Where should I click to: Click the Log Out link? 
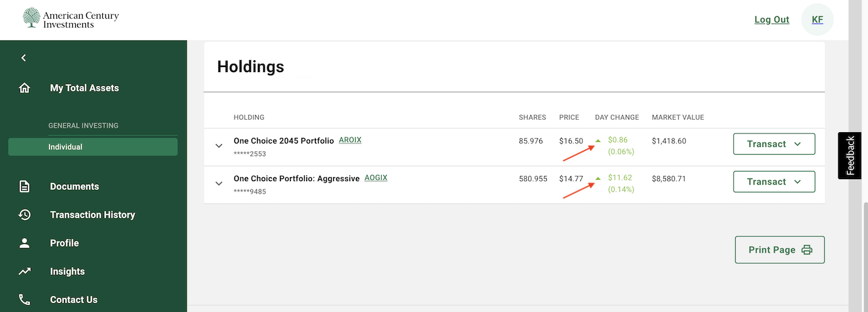pos(771,19)
